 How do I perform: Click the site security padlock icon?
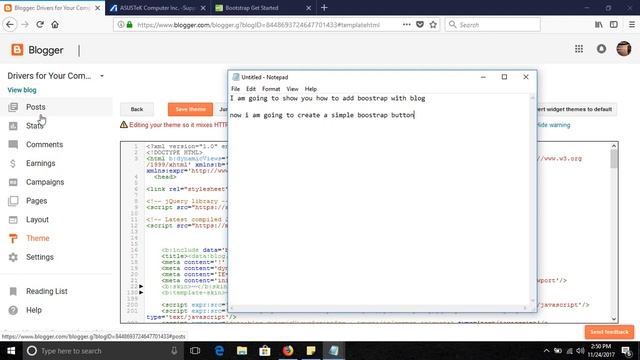click(x=129, y=24)
